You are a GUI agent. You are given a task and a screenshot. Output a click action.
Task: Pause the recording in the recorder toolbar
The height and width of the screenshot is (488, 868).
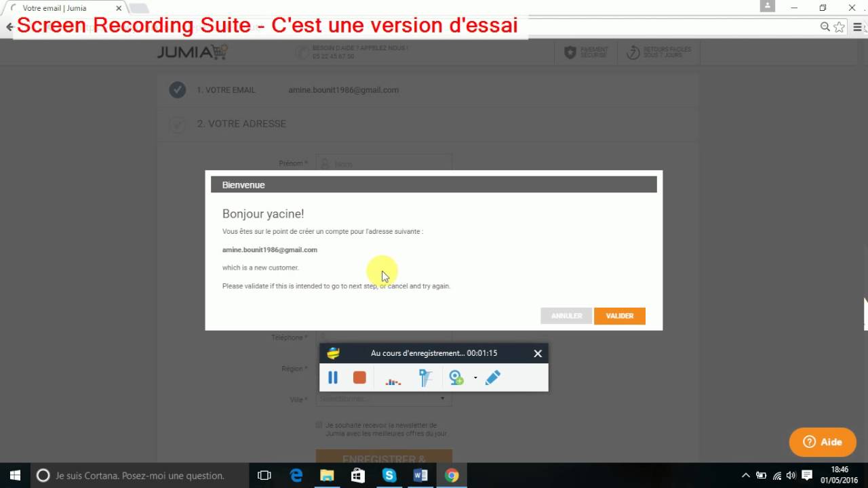click(x=333, y=378)
